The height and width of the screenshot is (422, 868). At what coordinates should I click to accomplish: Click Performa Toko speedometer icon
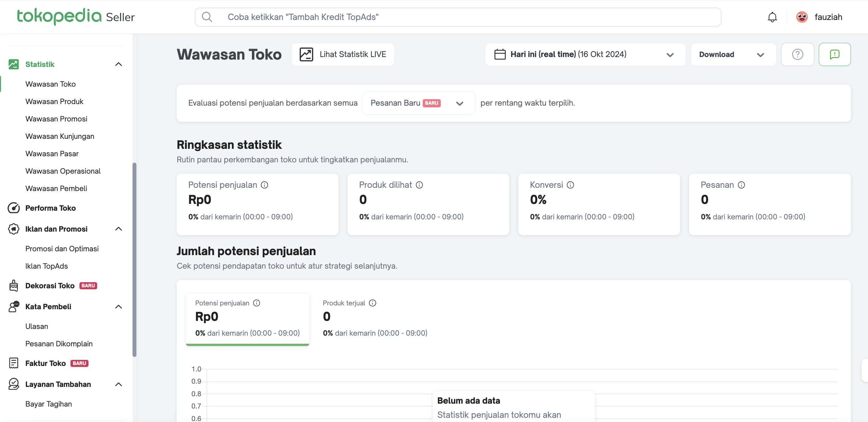(14, 208)
